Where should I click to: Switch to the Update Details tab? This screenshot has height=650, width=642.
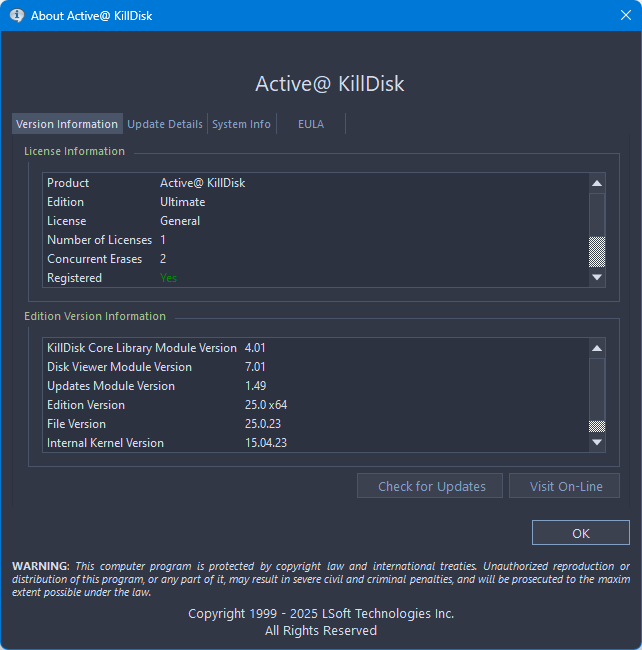click(x=165, y=124)
